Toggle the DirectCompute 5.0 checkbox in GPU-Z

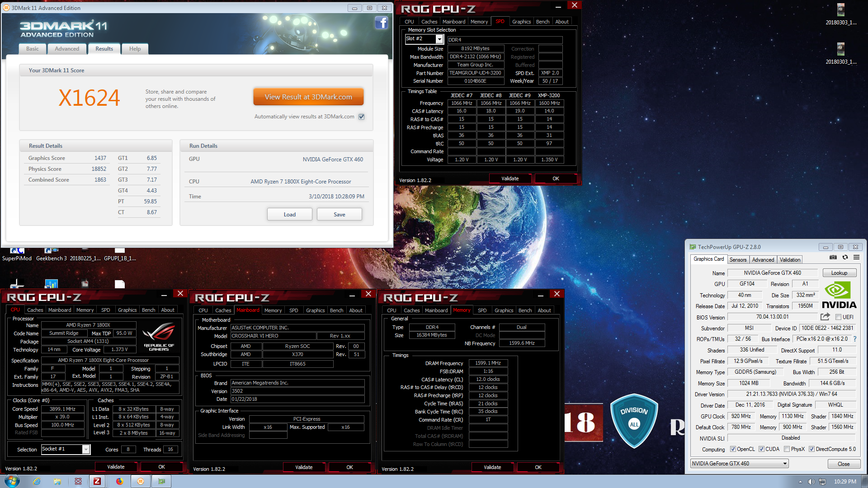812,449
